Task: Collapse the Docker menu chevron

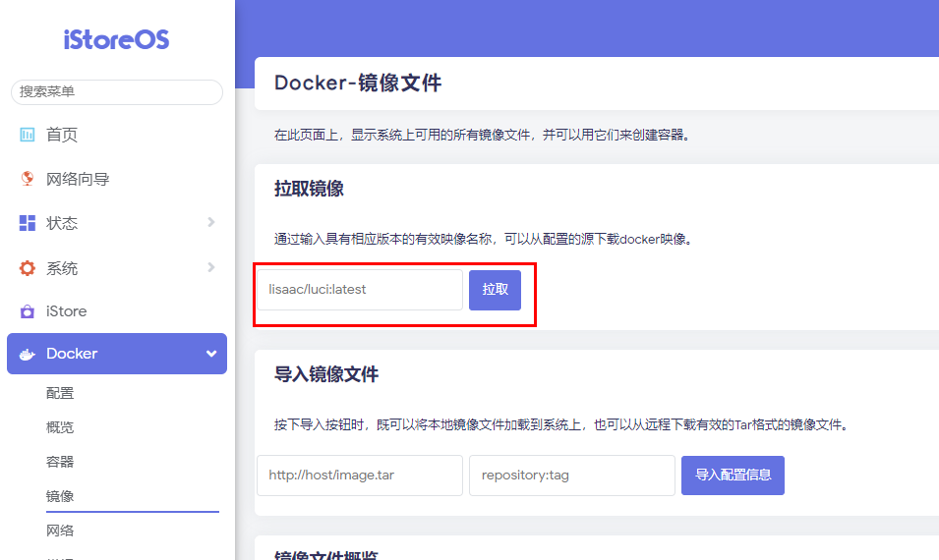Action: pos(211,354)
